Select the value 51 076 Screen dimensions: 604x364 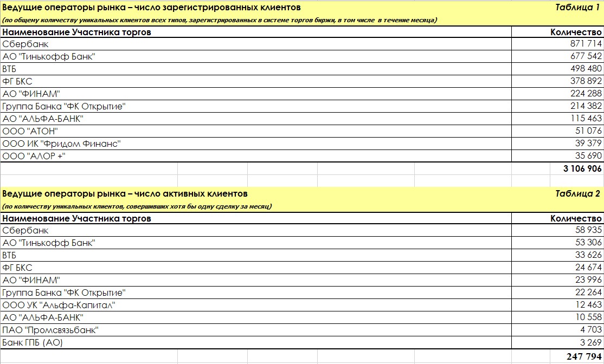(x=589, y=131)
